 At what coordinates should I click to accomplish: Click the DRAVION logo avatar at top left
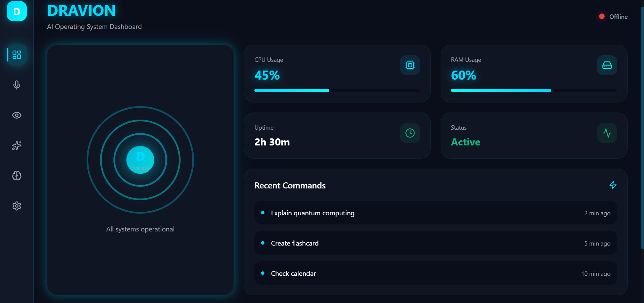tap(16, 11)
